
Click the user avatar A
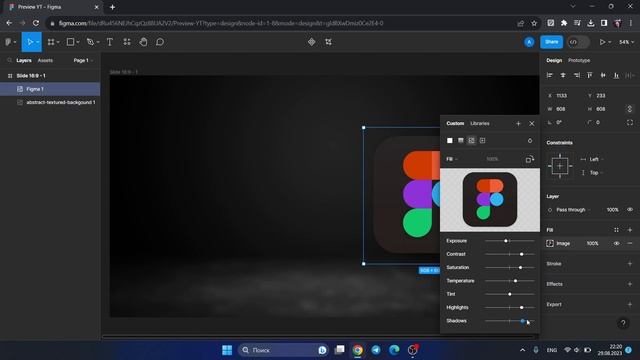[529, 42]
